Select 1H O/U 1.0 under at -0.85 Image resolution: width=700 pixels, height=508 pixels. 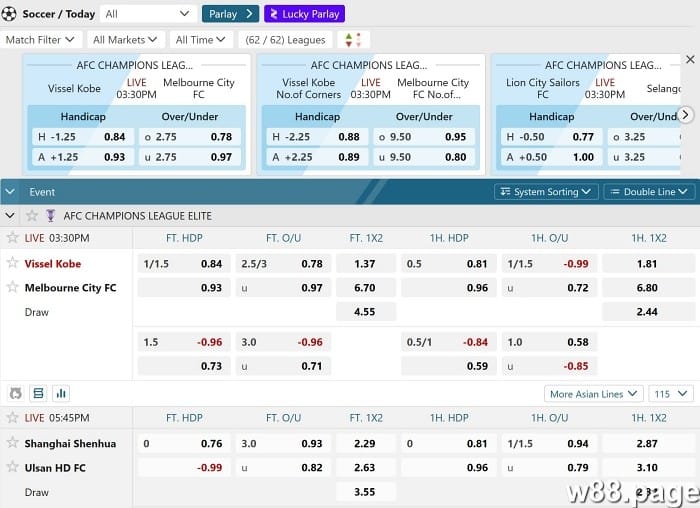pos(549,366)
